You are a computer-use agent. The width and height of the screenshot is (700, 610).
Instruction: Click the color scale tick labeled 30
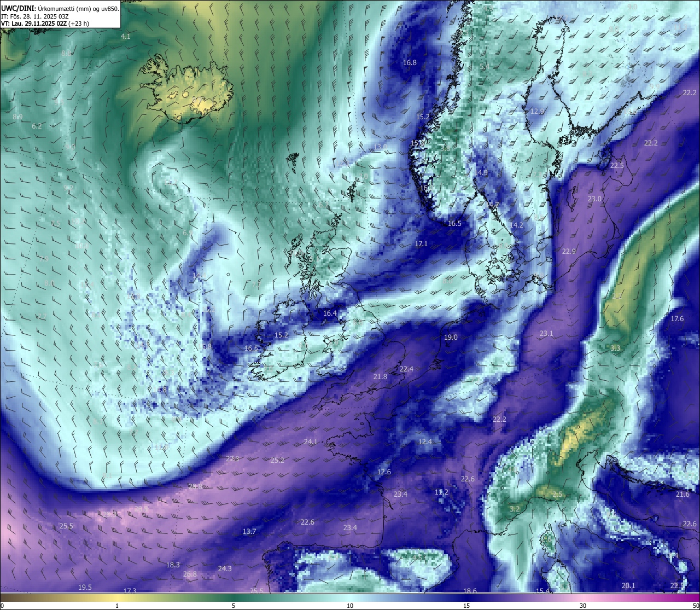click(583, 606)
